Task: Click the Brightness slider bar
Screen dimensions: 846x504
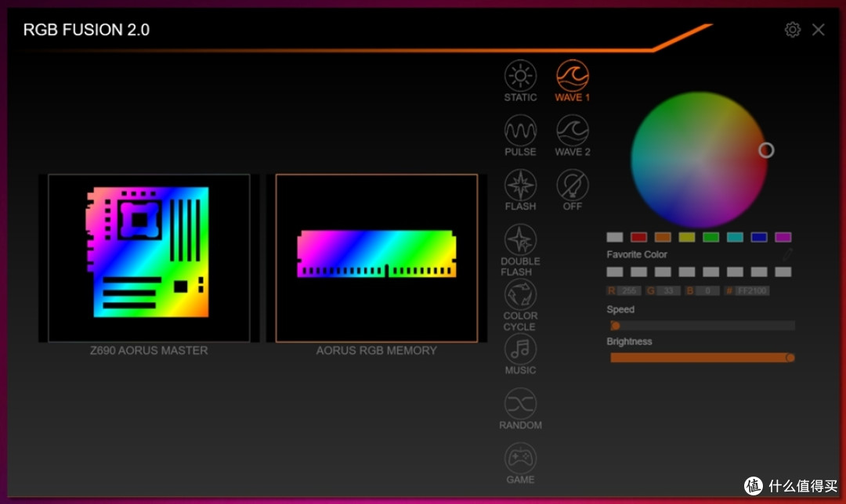Action: pyautogui.click(x=701, y=358)
